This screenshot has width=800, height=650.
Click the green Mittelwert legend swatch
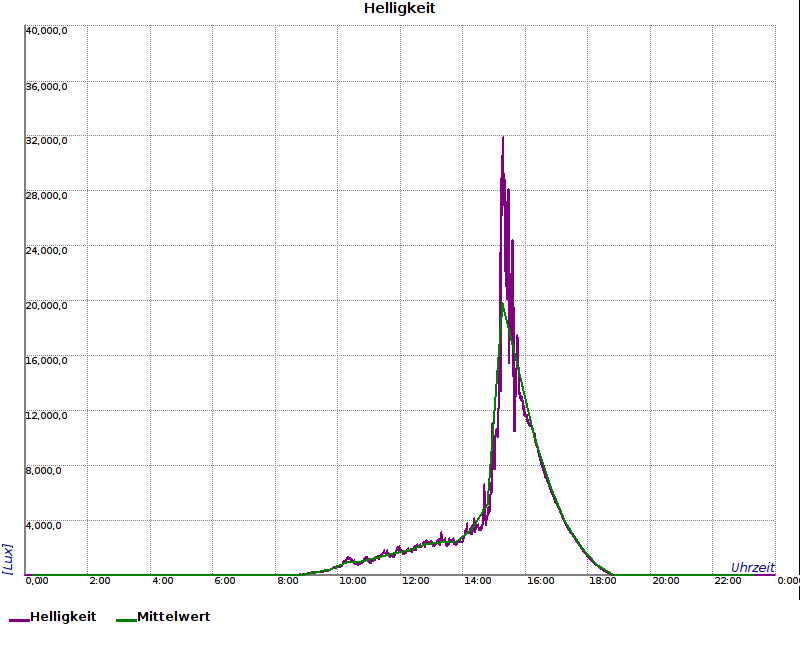tap(127, 620)
